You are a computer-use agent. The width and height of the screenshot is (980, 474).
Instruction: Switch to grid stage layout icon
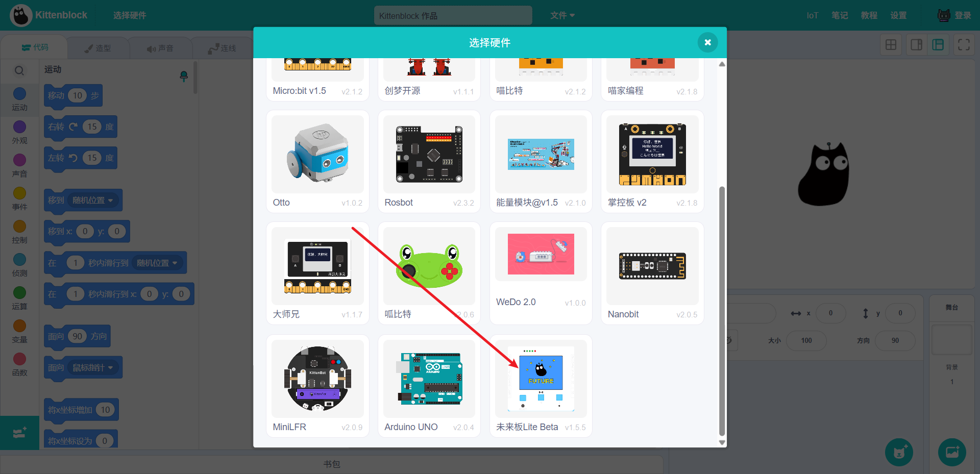click(x=891, y=45)
